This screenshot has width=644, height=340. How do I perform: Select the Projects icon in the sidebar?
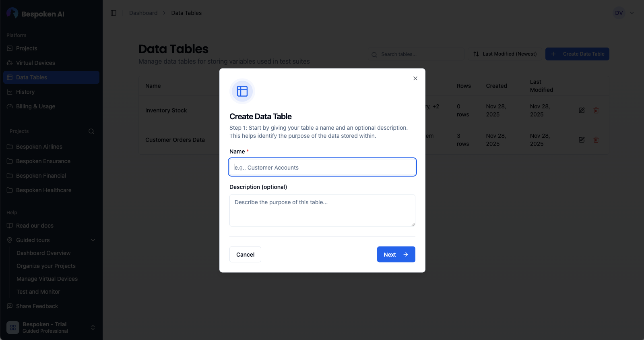pos(9,48)
